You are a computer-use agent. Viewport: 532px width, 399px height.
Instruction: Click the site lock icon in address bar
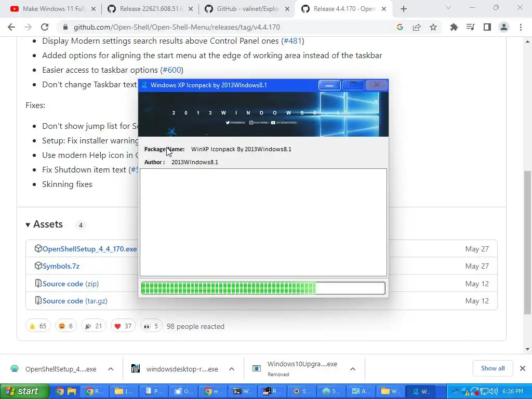click(65, 27)
